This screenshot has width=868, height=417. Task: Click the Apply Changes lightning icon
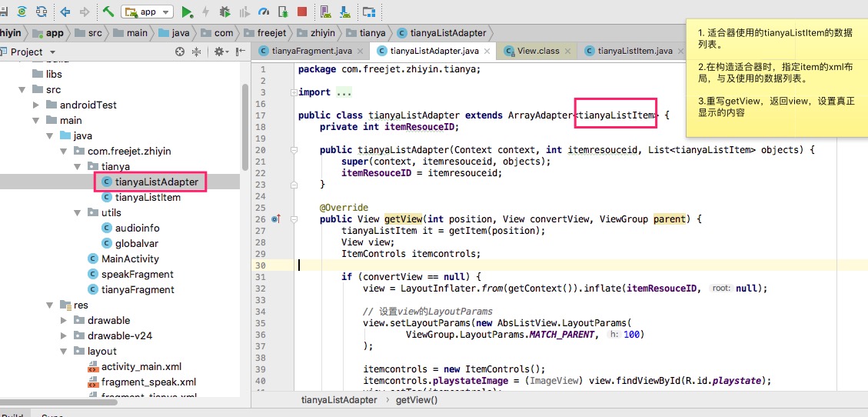coord(205,12)
